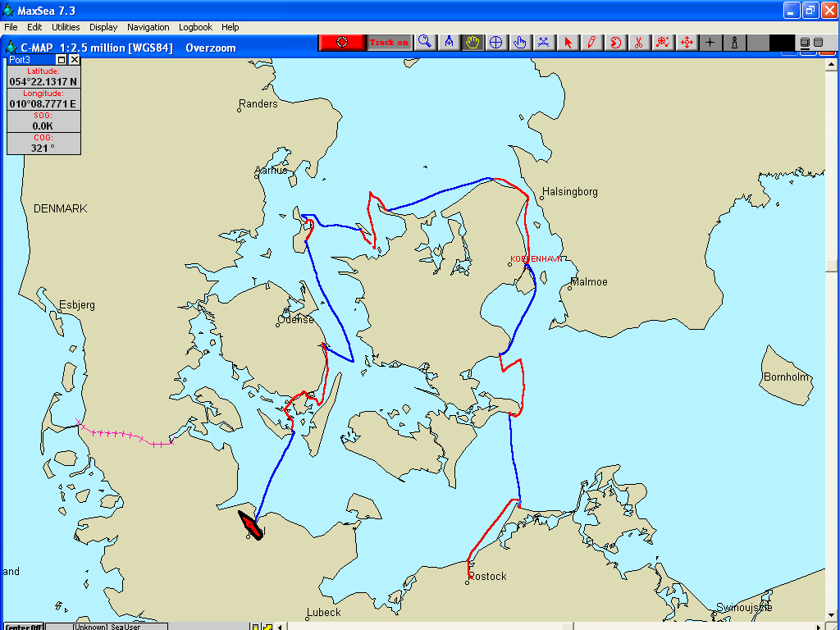This screenshot has width=840, height=630.
Task: Toggle the Track on button
Action: tap(389, 43)
